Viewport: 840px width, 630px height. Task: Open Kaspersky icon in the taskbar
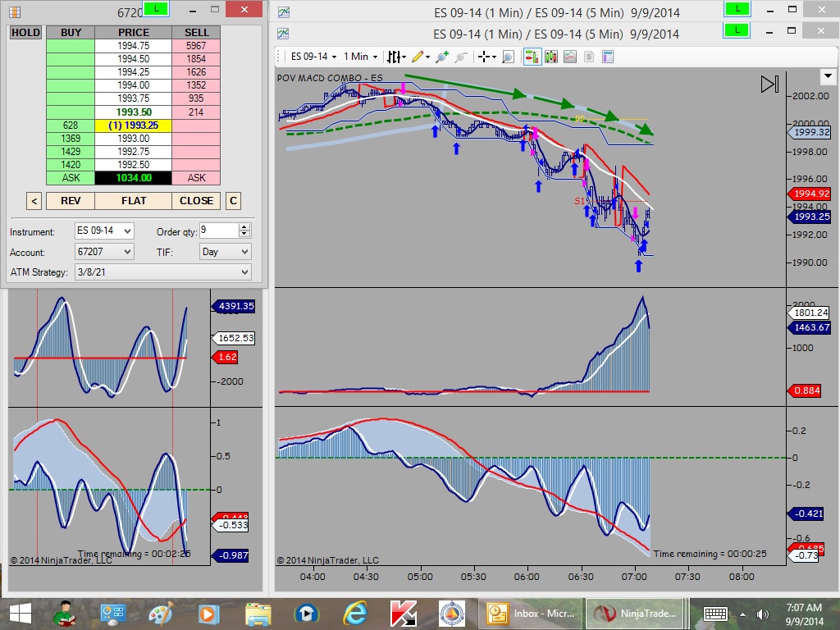403,614
